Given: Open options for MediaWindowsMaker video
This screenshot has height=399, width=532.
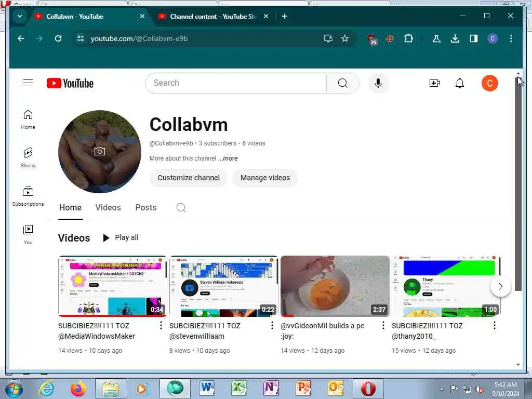Looking at the screenshot, I should click(161, 326).
